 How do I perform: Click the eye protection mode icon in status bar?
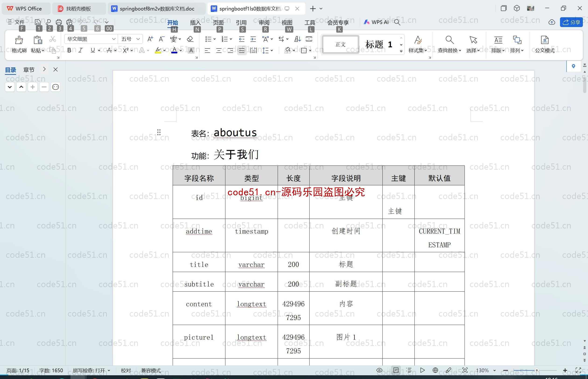coord(379,370)
